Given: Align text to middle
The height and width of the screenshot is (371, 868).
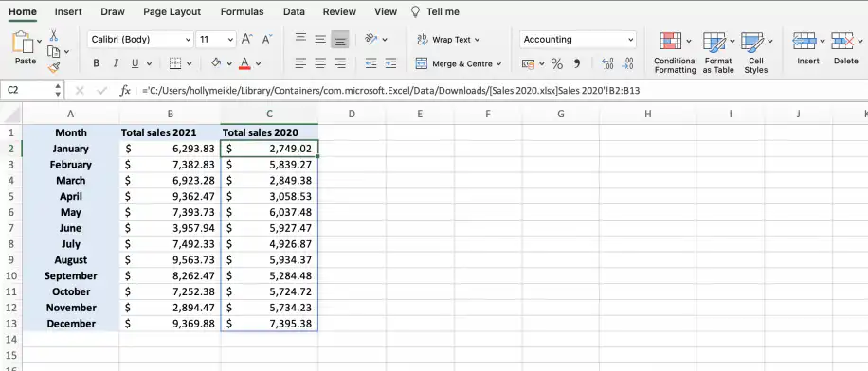Looking at the screenshot, I should point(320,39).
